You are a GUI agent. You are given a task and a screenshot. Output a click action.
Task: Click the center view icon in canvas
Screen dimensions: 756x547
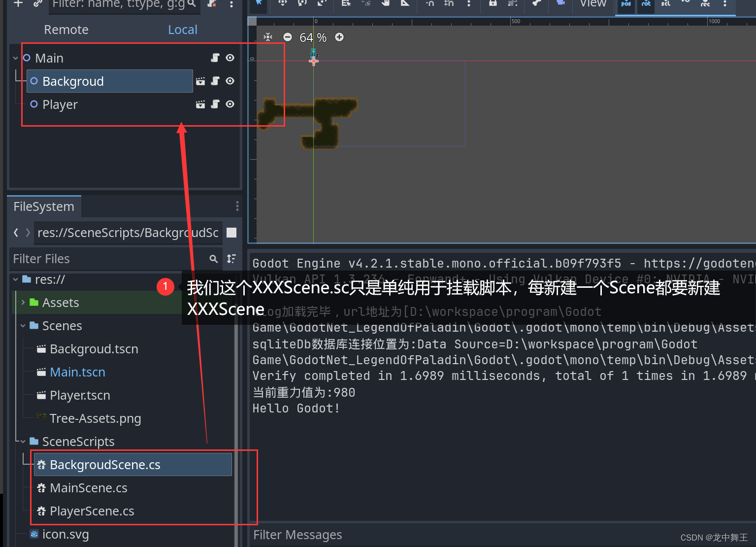[x=268, y=37]
